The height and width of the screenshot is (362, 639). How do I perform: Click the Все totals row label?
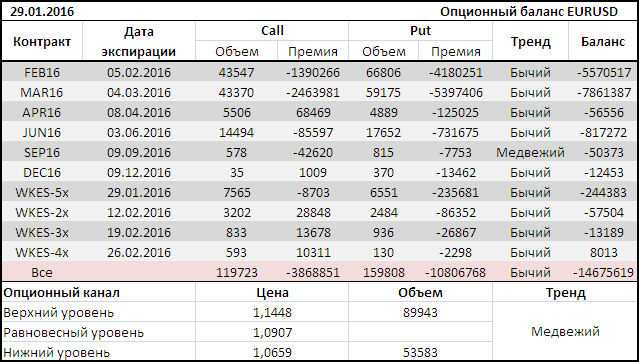(42, 272)
